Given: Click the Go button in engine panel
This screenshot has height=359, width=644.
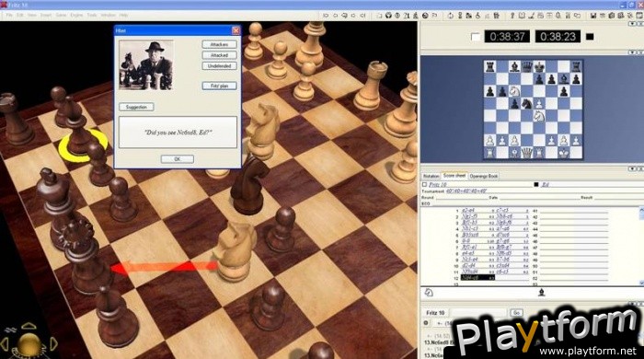Looking at the screenshot, I should click(x=516, y=313).
